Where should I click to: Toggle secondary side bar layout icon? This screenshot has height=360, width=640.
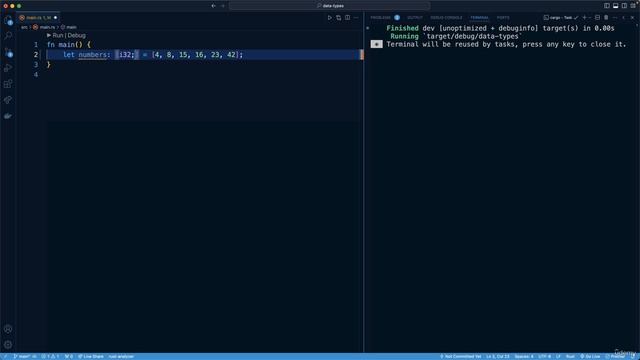click(624, 6)
